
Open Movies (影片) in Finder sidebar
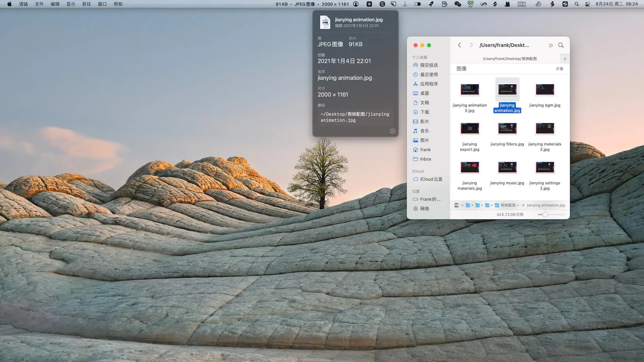tap(421, 122)
